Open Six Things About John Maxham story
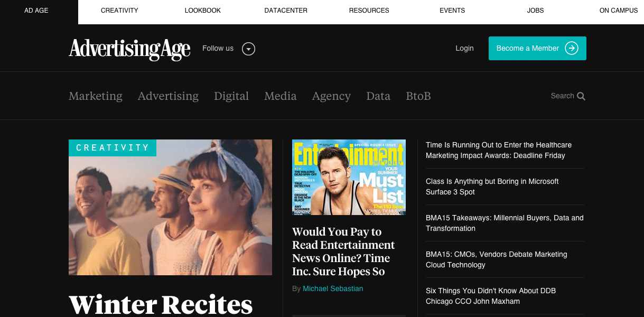The image size is (644, 317). pos(491,296)
